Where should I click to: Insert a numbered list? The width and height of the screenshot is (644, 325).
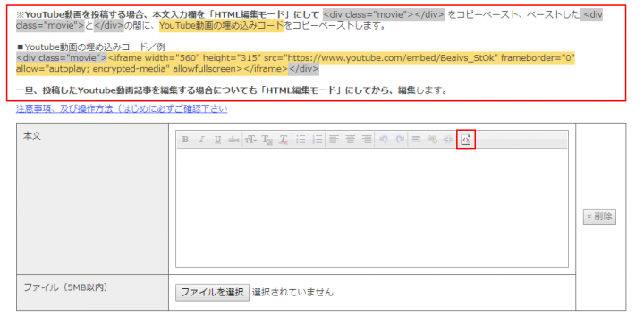click(x=317, y=140)
